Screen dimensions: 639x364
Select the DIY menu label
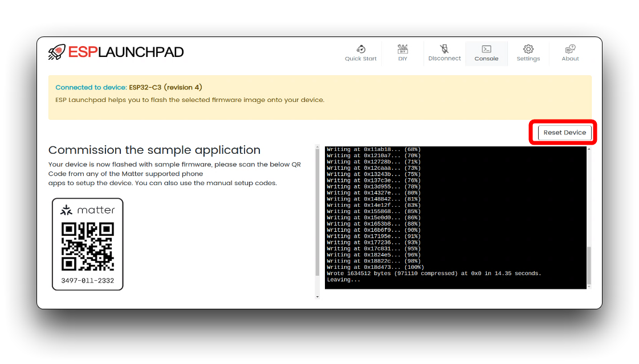(402, 59)
